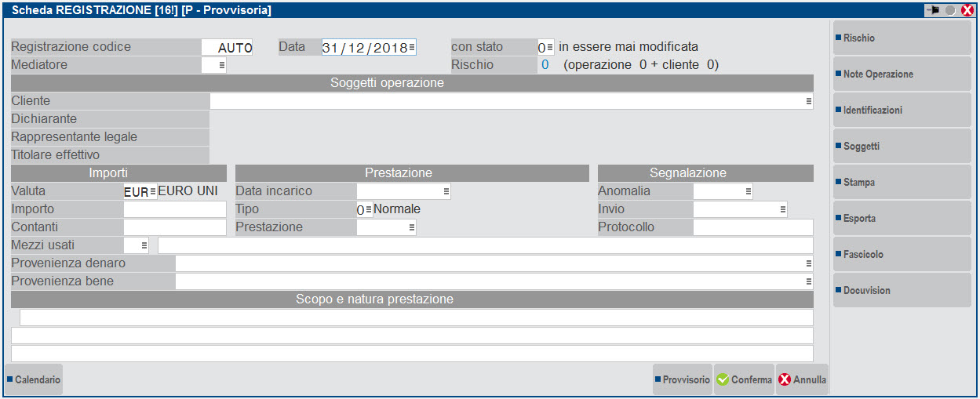Click the Mediatore field list icon
This screenshot has width=980, height=399.
pos(222,66)
